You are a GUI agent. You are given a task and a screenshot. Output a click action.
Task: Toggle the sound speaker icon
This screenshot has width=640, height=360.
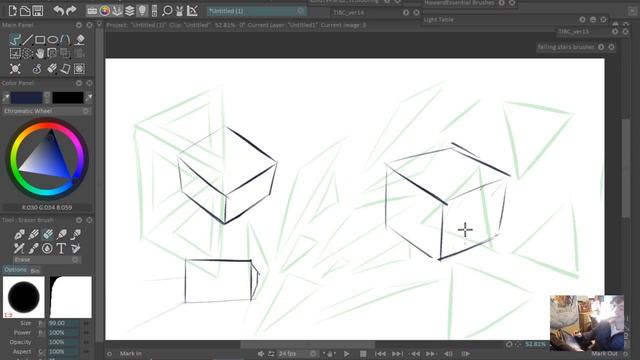click(261, 353)
